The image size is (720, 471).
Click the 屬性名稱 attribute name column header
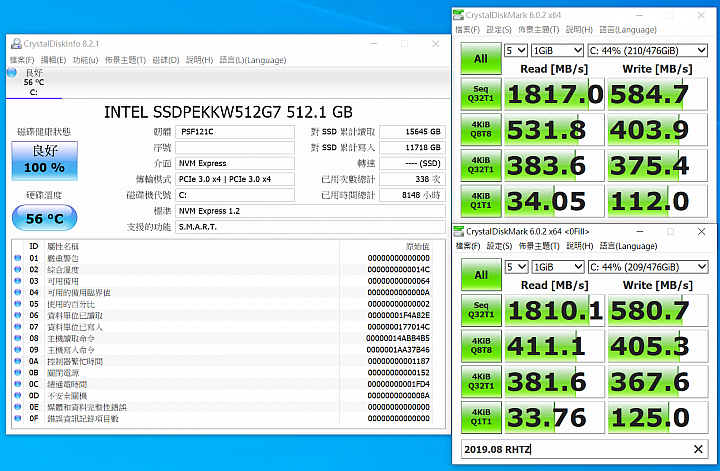click(62, 247)
